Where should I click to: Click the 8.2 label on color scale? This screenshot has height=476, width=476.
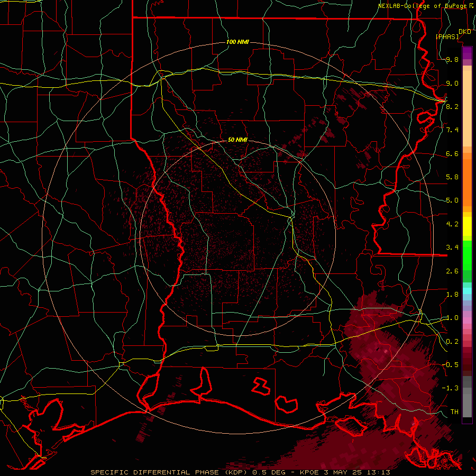coord(452,106)
